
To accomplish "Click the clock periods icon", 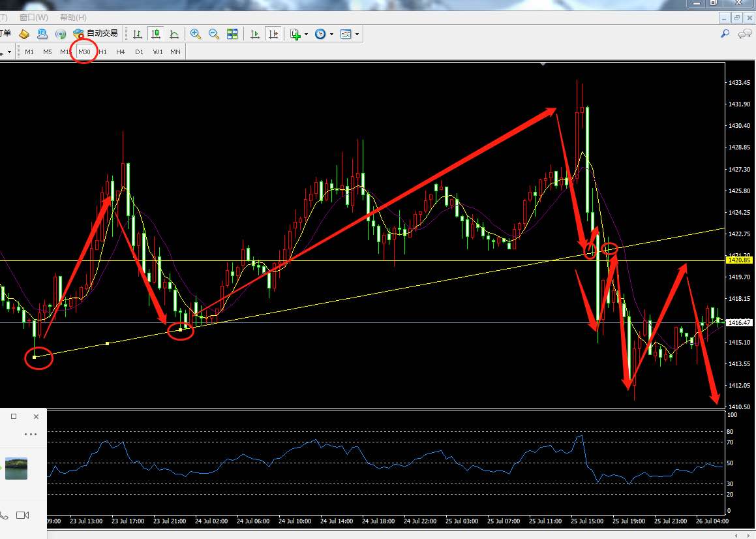I will click(x=320, y=34).
